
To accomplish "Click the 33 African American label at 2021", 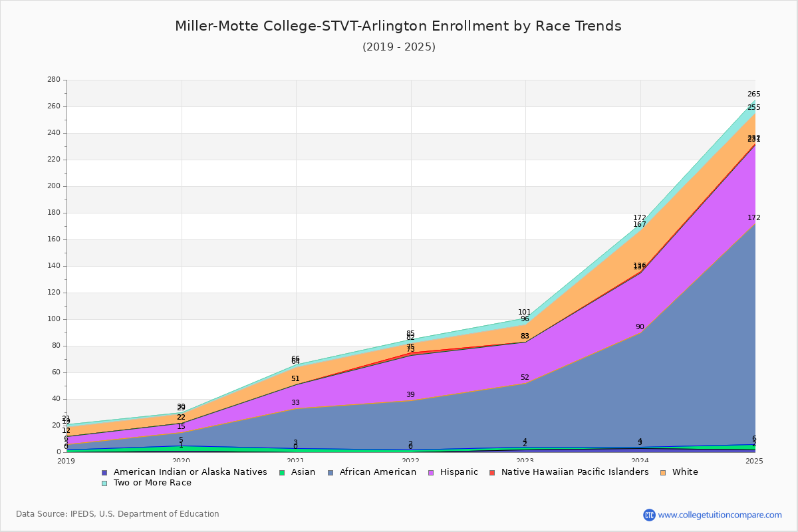I will tap(295, 403).
